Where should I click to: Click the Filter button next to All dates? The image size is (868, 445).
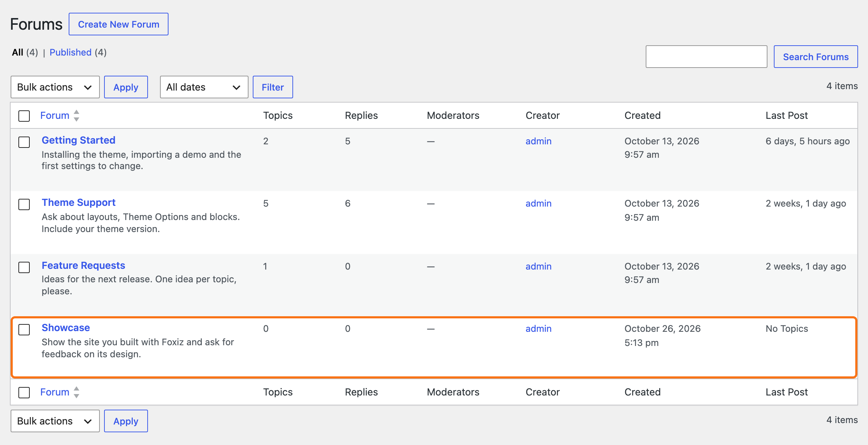tap(273, 87)
